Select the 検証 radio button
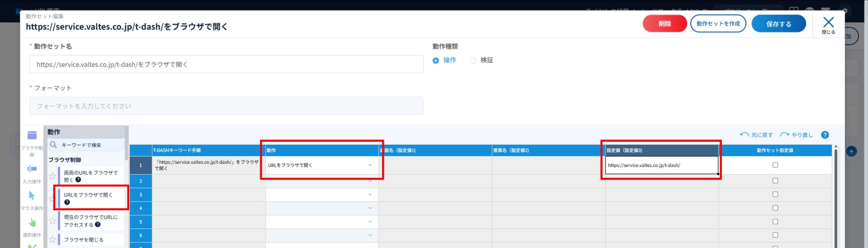The width and height of the screenshot is (868, 248). [x=473, y=60]
